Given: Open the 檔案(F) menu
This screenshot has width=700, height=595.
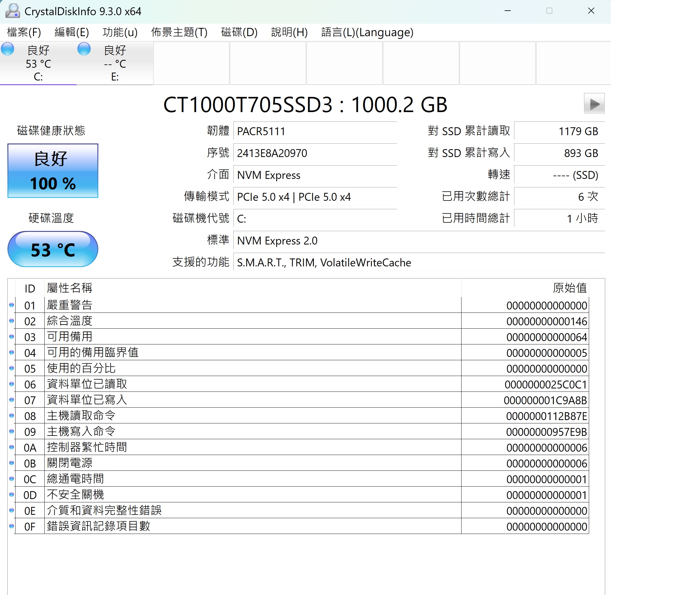Looking at the screenshot, I should [24, 32].
